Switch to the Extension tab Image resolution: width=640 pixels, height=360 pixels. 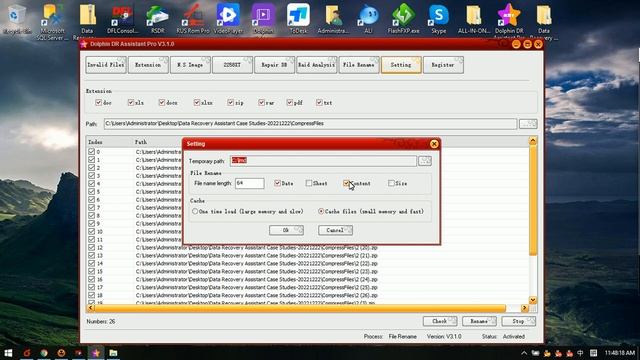[x=148, y=65]
